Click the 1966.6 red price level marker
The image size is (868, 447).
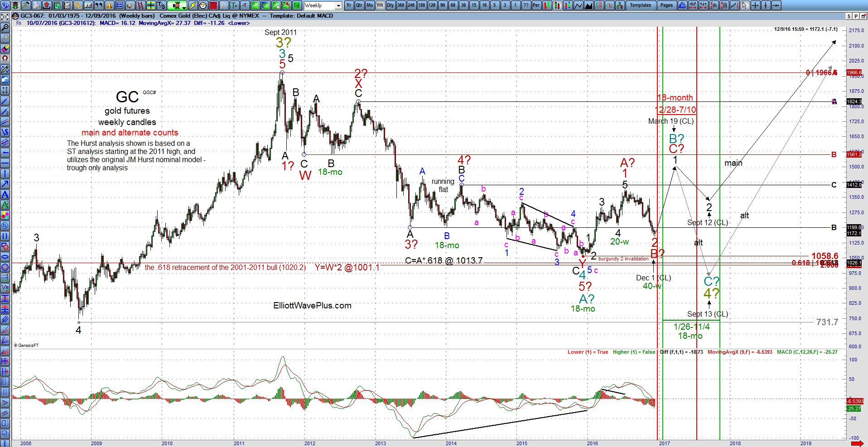tap(854, 72)
